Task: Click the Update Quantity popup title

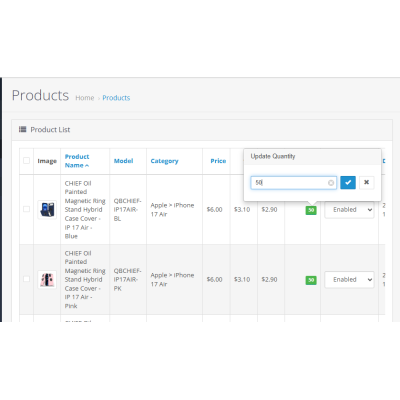Action: click(x=273, y=156)
